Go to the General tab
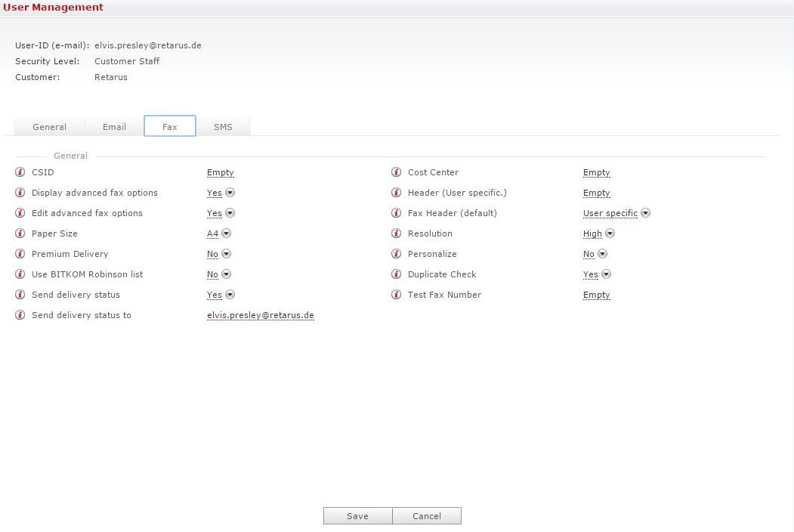This screenshot has width=794, height=532. coord(49,127)
